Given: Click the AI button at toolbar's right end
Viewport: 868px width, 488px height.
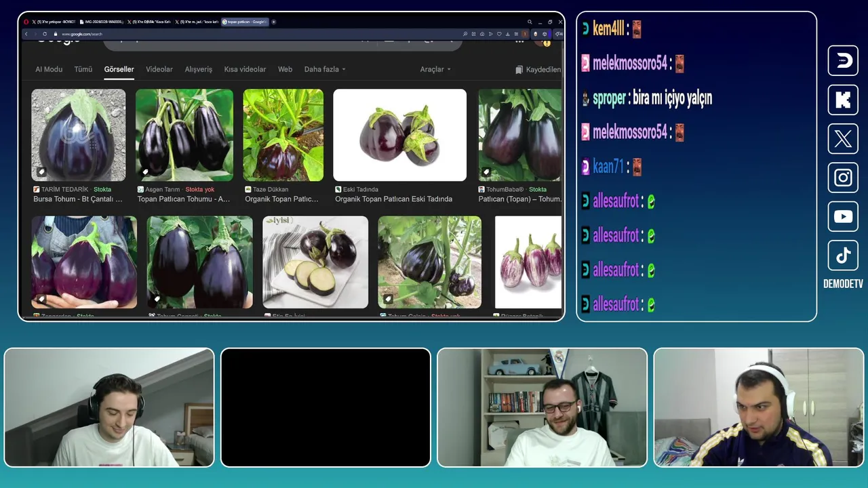Looking at the screenshot, I should click(559, 34).
